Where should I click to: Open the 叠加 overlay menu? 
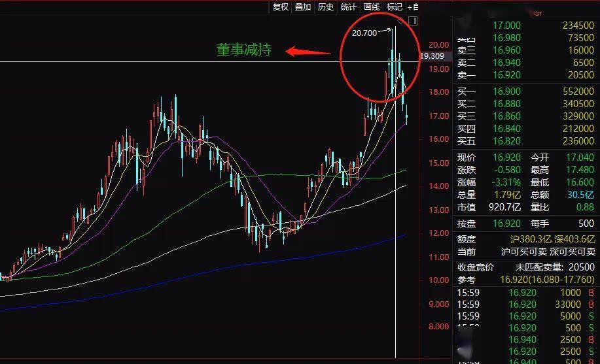pyautogui.click(x=303, y=7)
